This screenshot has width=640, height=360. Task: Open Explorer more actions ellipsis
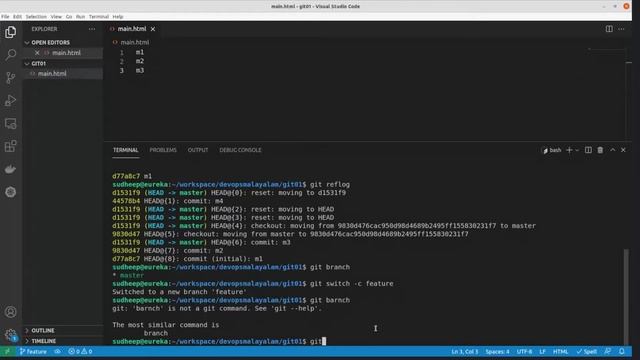[x=92, y=29]
